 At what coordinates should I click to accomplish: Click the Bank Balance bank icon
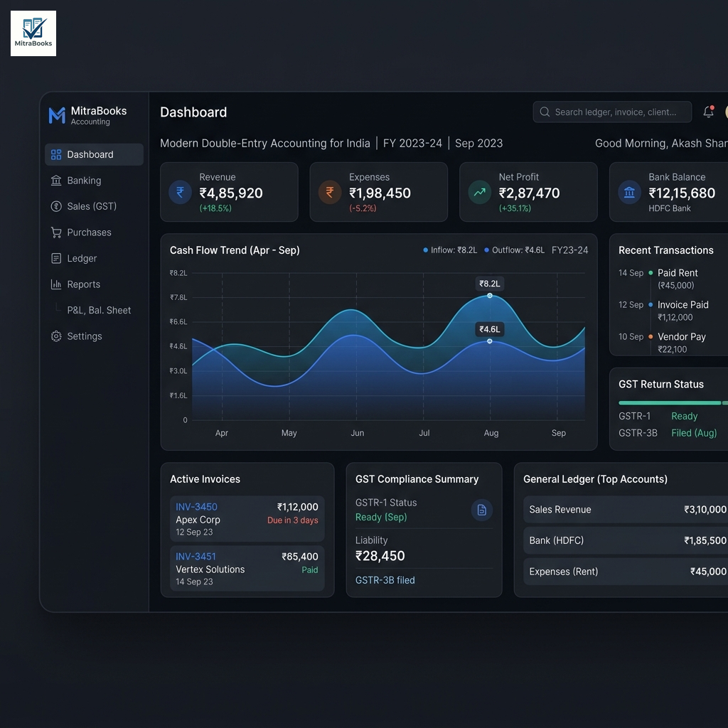click(x=630, y=192)
